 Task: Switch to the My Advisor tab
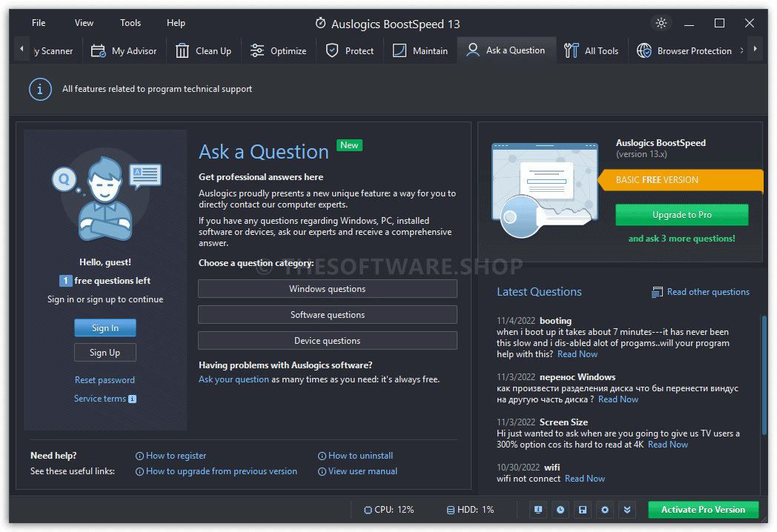(x=124, y=50)
